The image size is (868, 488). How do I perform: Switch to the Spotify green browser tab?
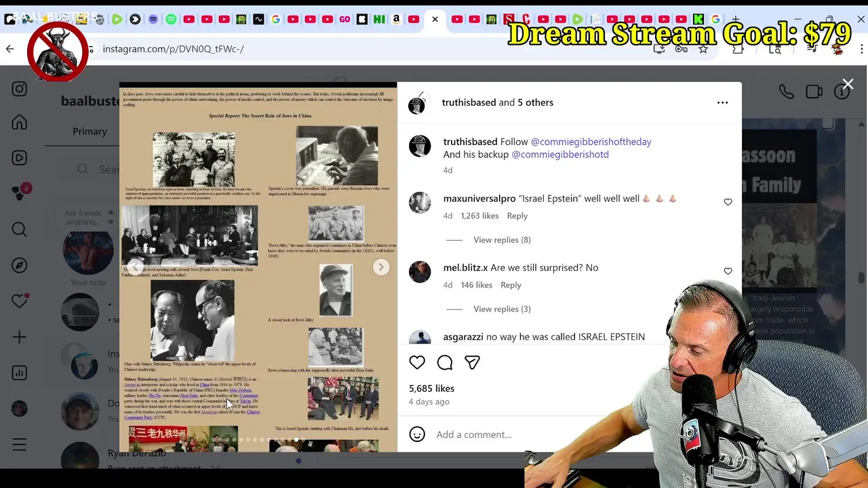tap(171, 20)
